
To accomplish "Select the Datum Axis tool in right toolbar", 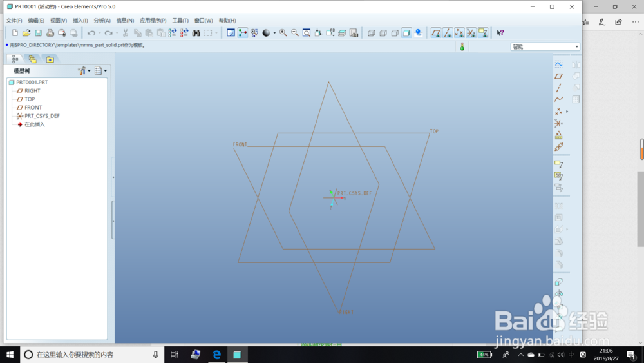I will coord(558,88).
